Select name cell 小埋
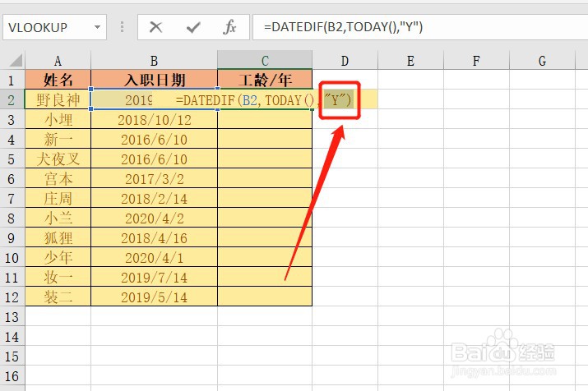 point(58,119)
